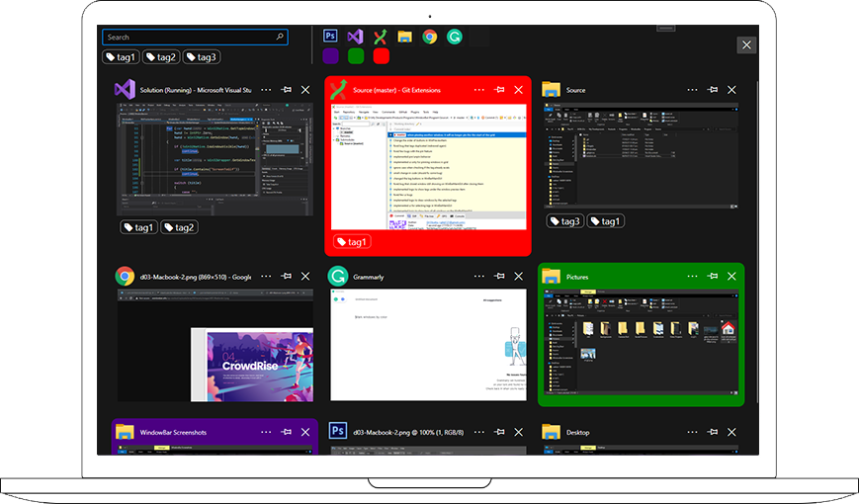Click tag1 on the Git Extensions card

point(352,241)
